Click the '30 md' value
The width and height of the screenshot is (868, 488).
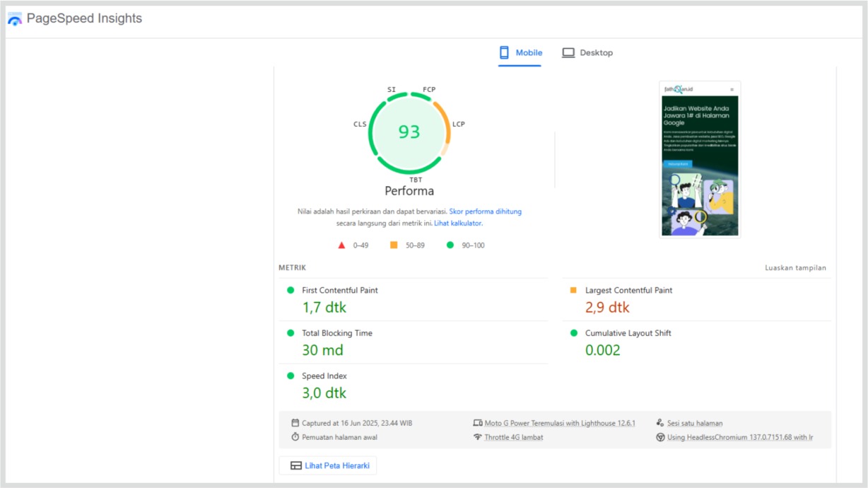coord(323,350)
